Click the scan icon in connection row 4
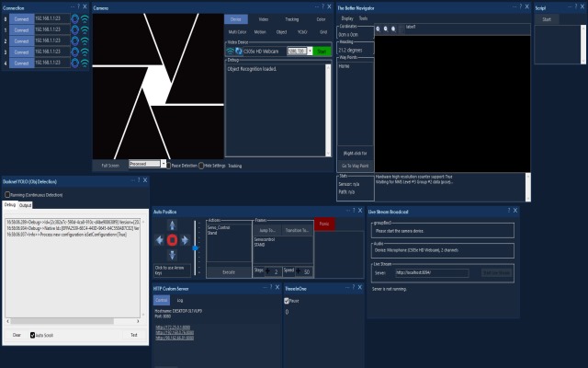Screen dimensions: 588x368 pyautogui.click(x=75, y=63)
